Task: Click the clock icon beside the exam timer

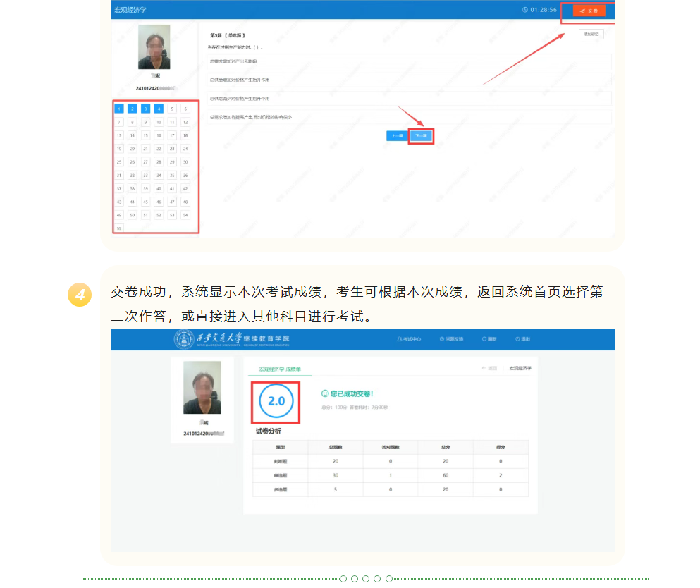Action: 524,10
